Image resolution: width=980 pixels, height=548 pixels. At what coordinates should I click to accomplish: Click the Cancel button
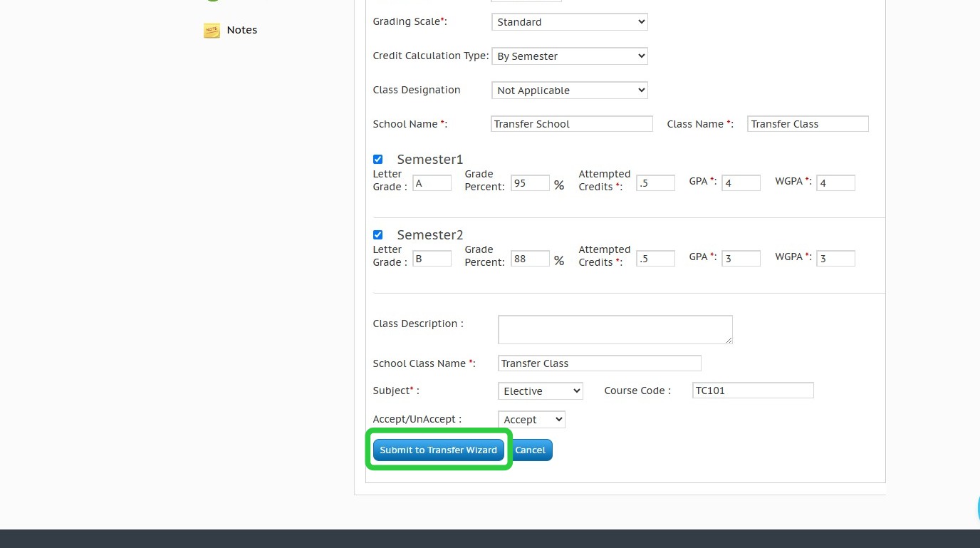pyautogui.click(x=530, y=450)
